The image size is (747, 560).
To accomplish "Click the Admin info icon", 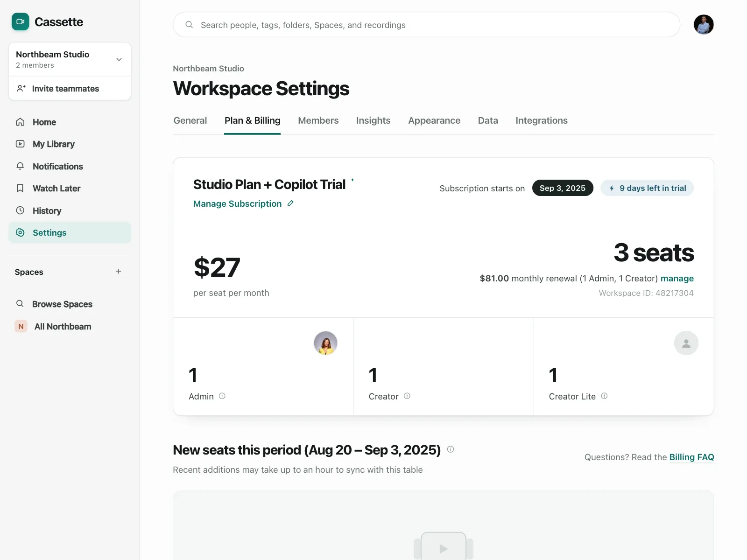I will [x=222, y=396].
